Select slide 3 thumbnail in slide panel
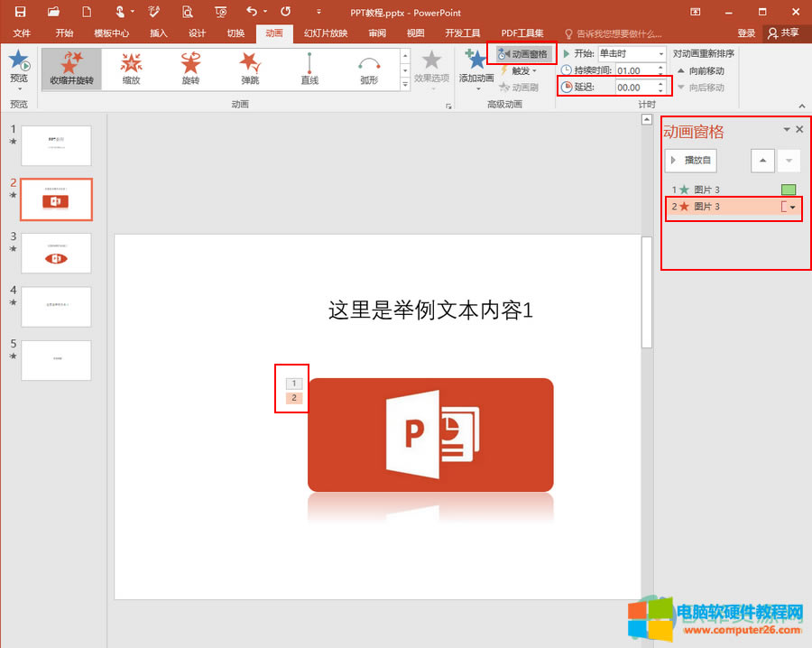812x648 pixels. point(56,253)
